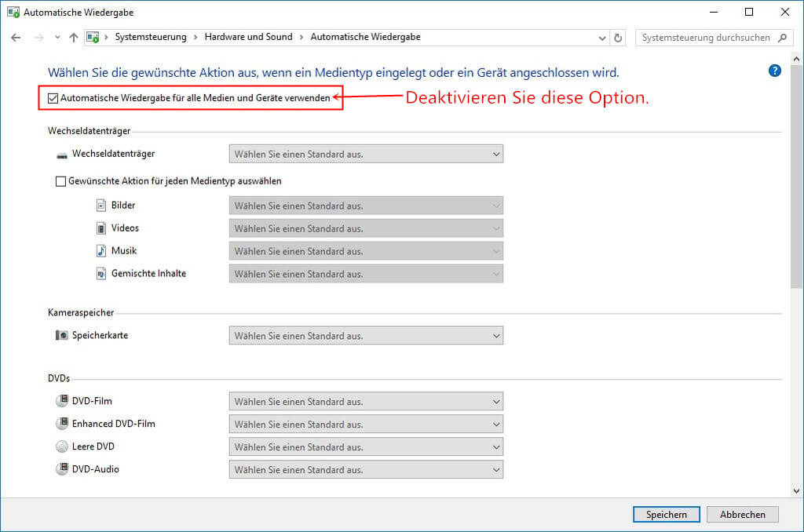Cancel with the Abbrechen button
Screen dimensions: 804x532
(743, 514)
